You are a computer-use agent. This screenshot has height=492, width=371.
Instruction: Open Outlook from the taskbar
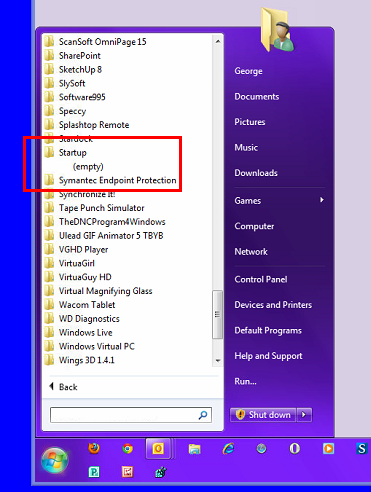tap(158, 449)
